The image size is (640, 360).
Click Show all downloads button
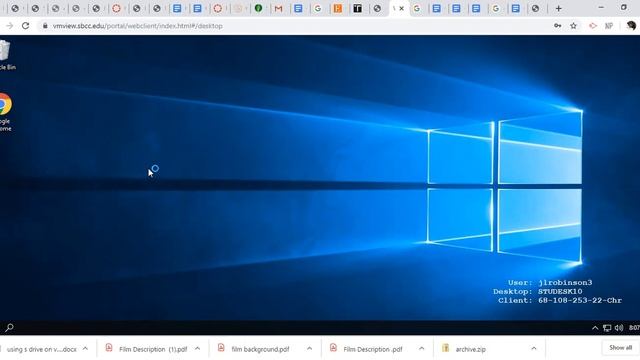620,348
